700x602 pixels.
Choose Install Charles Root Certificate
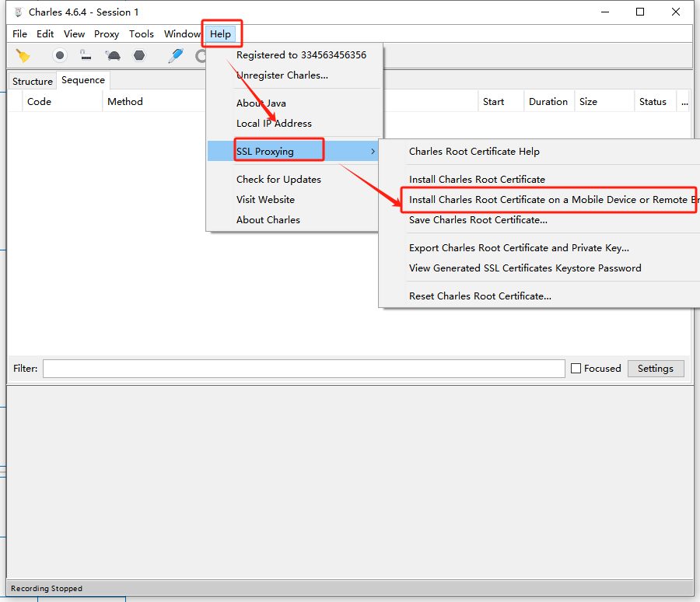tap(477, 180)
